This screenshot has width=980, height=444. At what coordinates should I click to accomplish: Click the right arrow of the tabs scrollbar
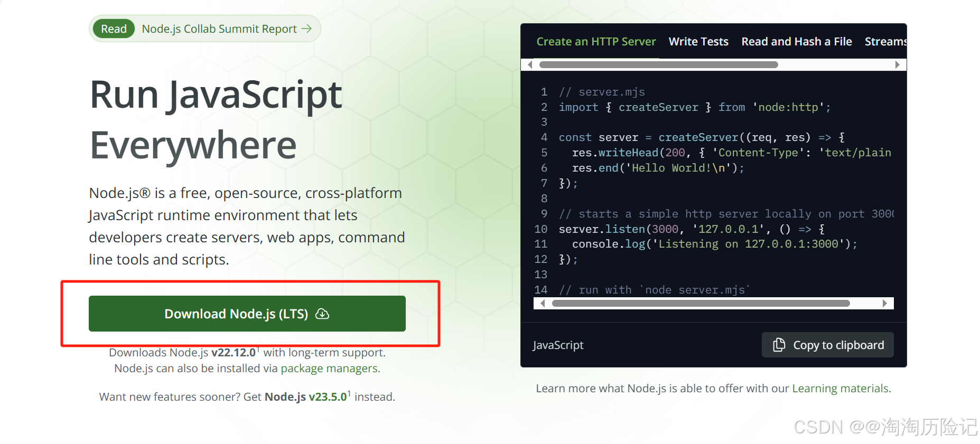pyautogui.click(x=897, y=65)
